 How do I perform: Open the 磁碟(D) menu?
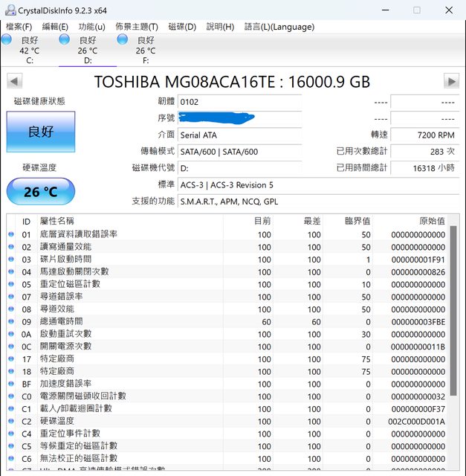pyautogui.click(x=182, y=27)
